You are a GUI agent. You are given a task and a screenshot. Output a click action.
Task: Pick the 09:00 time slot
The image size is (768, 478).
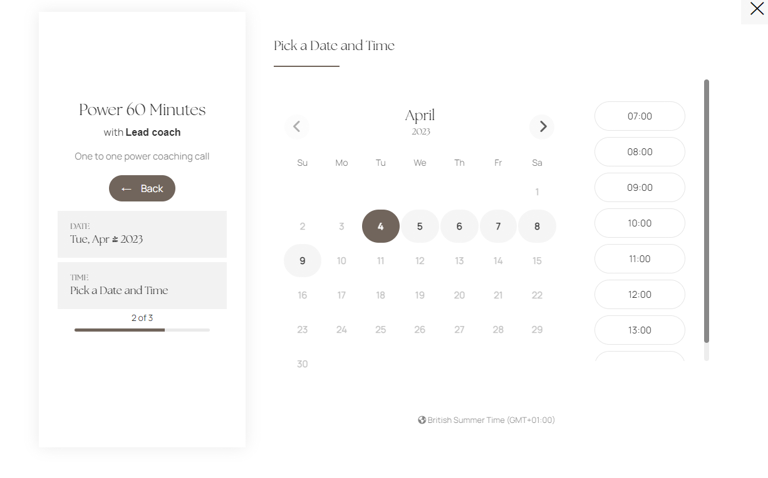pyautogui.click(x=639, y=187)
